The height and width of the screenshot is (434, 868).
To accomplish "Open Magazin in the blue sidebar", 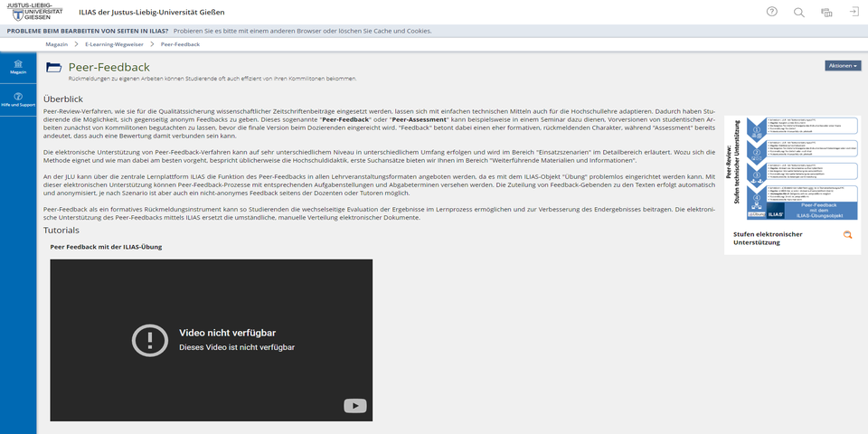I will [18, 67].
